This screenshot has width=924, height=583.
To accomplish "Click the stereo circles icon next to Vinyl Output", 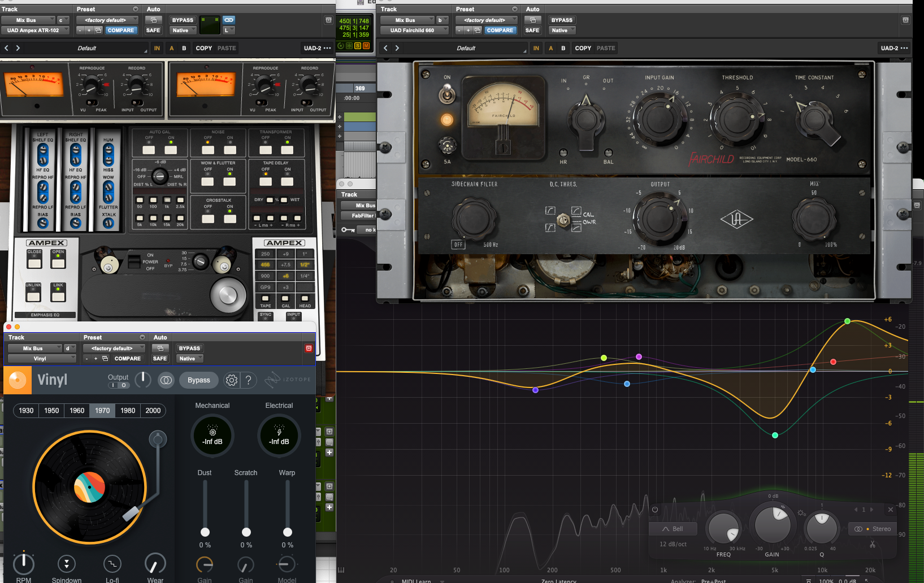I will pos(166,380).
